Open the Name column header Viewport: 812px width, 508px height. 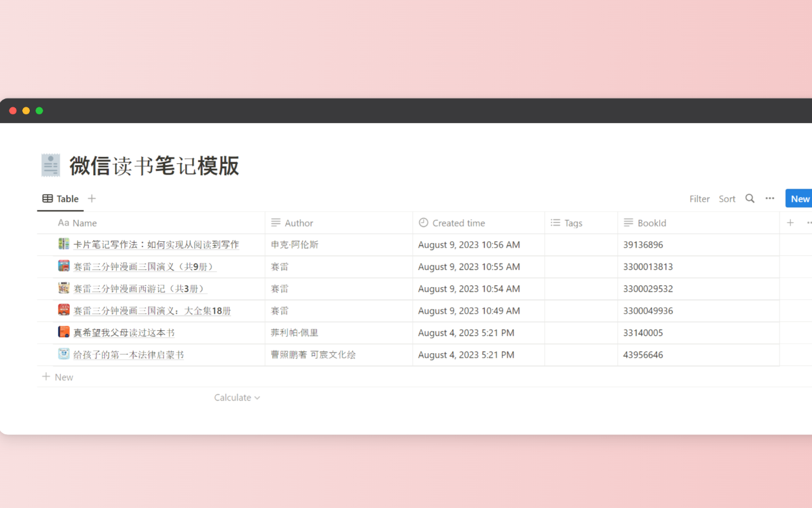151,223
